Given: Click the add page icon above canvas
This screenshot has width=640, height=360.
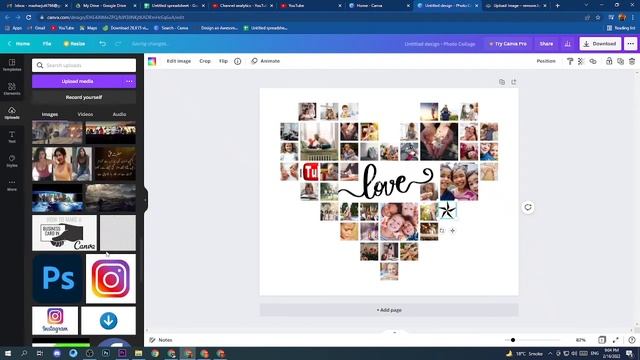Looking at the screenshot, I should (513, 82).
